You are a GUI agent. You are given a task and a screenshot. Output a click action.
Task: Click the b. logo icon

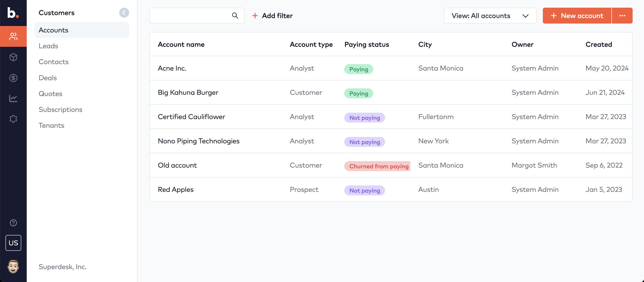coord(13,13)
